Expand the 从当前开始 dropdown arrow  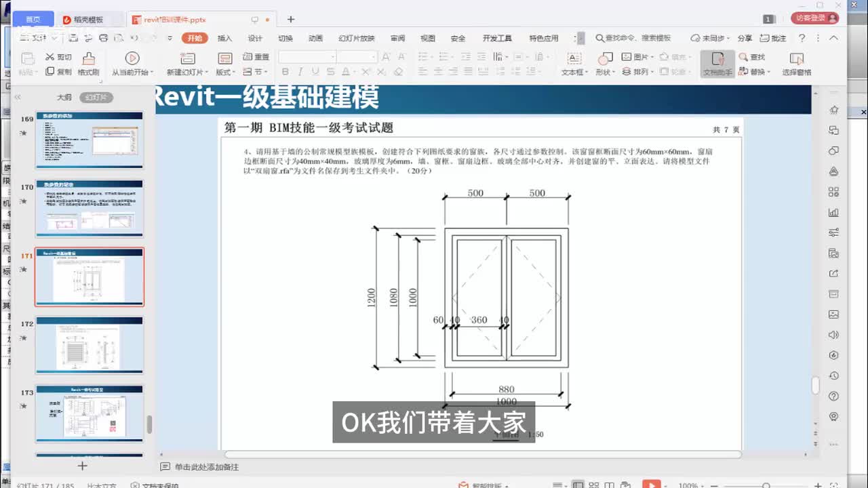(x=152, y=73)
